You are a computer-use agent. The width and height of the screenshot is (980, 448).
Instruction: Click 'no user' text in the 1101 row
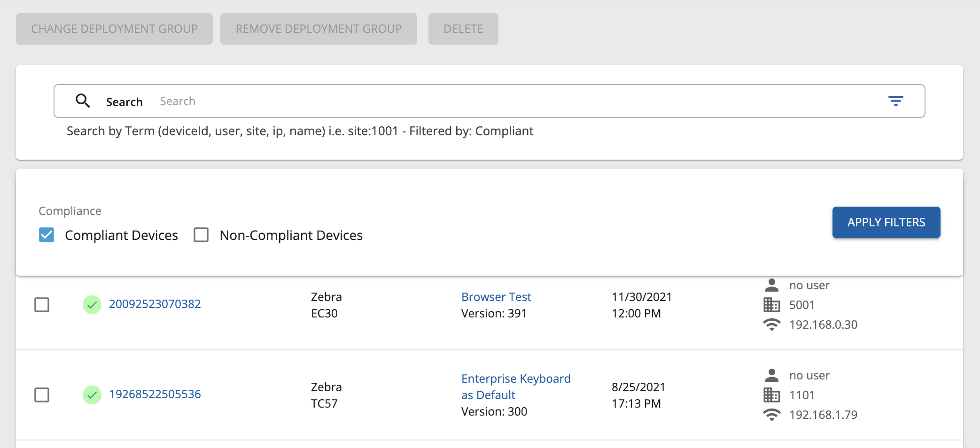pyautogui.click(x=809, y=375)
